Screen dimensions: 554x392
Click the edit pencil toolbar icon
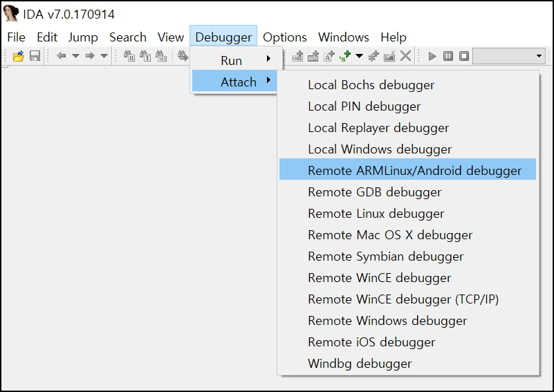point(389,56)
